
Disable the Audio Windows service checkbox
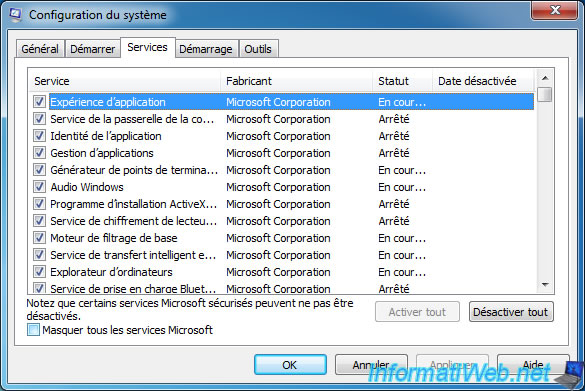point(40,187)
